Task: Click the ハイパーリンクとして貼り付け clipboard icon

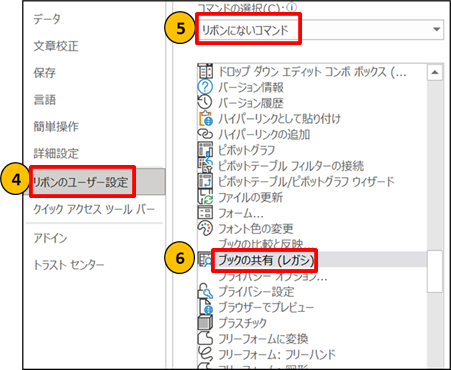Action: coord(206,118)
